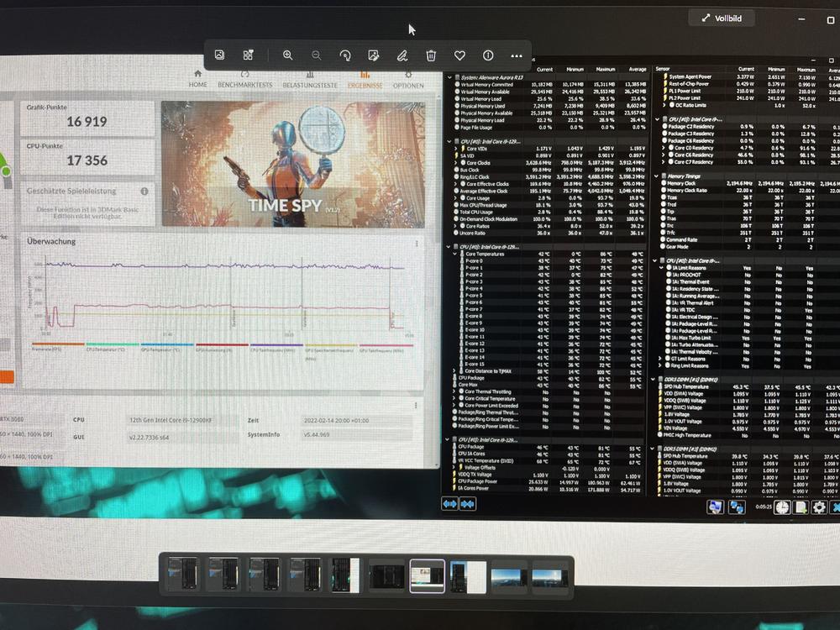Expand the GT Limit Reasons entry
Screen dimensions: 840x630
(x=660, y=359)
